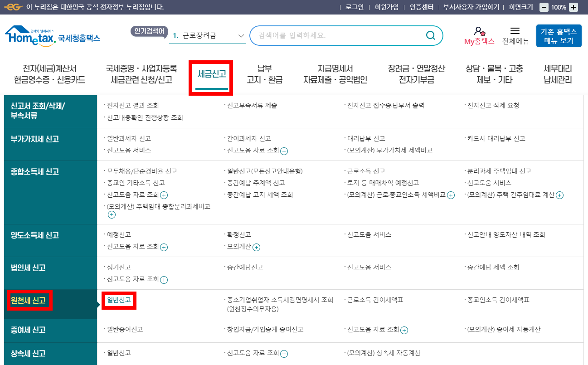Click 간이과세자 신고
This screenshot has width=588, height=365.
(249, 139)
